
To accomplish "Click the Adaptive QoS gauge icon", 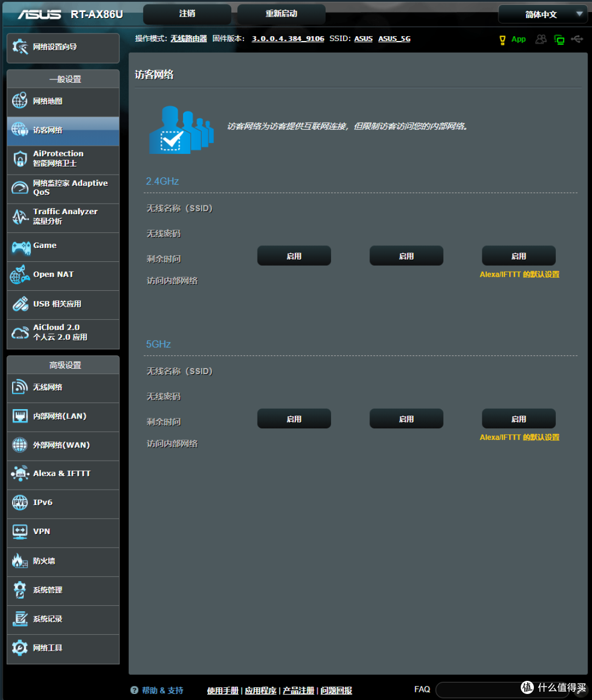I will pos(20,188).
